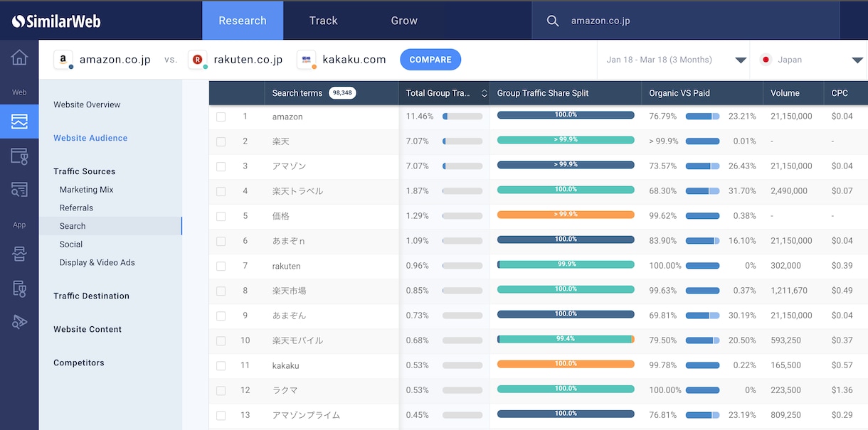Image resolution: width=868 pixels, height=430 pixels.
Task: Click the Group Traffic Share Split header
Action: [x=543, y=93]
